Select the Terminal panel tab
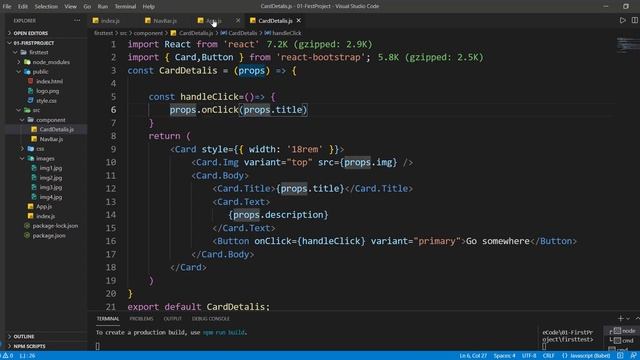 108,319
